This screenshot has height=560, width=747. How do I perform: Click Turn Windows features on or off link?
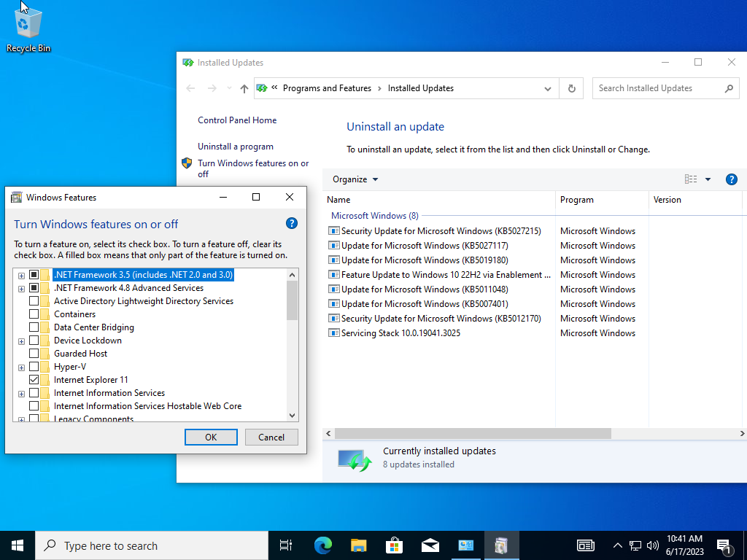(x=253, y=168)
